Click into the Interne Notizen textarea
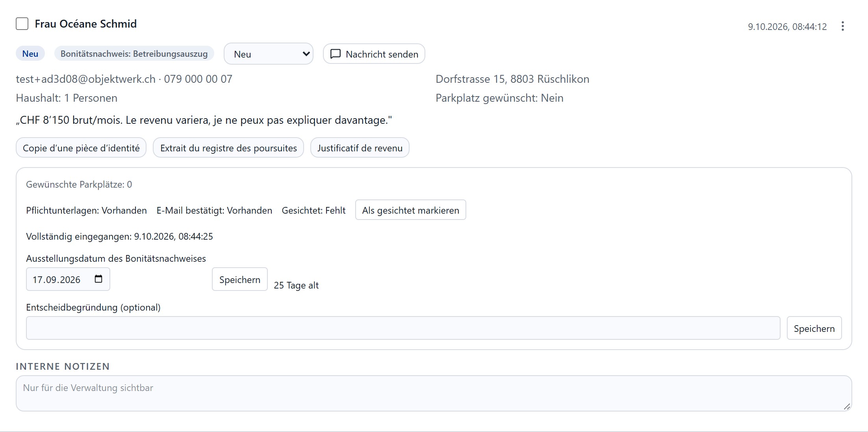 pyautogui.click(x=434, y=393)
